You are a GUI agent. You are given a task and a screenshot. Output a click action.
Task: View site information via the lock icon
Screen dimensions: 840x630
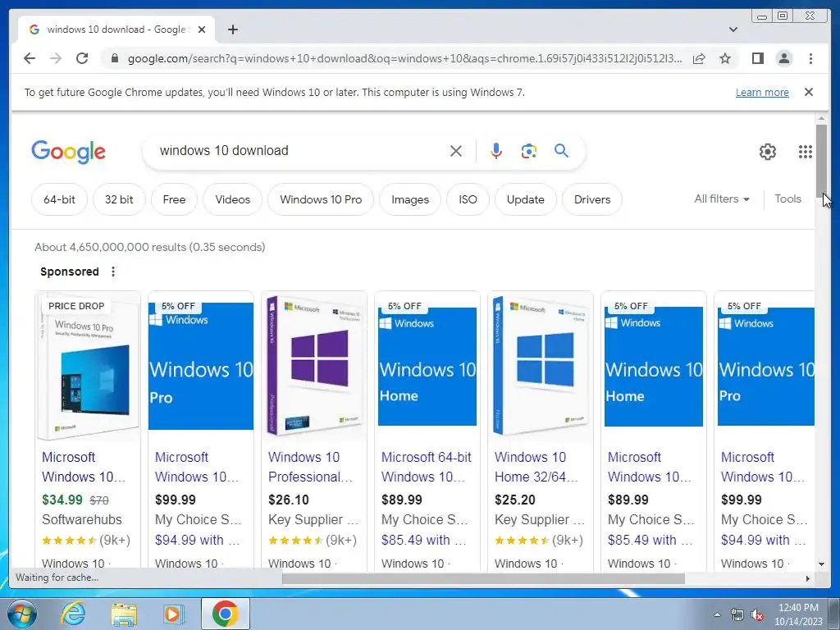(114, 58)
